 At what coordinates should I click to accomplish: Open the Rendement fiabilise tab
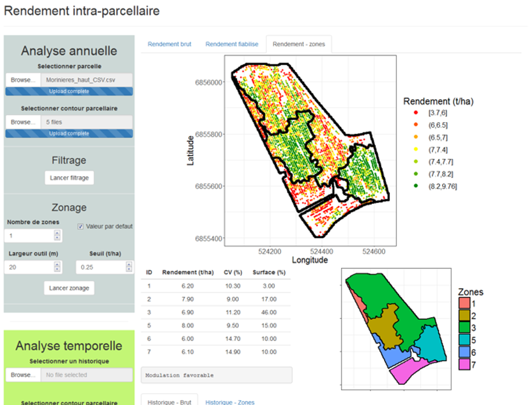point(232,44)
